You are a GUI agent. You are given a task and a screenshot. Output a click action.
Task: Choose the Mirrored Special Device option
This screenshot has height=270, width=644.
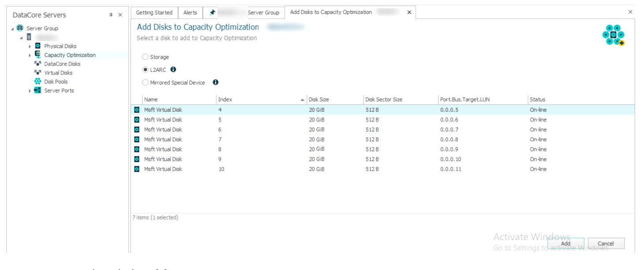click(146, 83)
